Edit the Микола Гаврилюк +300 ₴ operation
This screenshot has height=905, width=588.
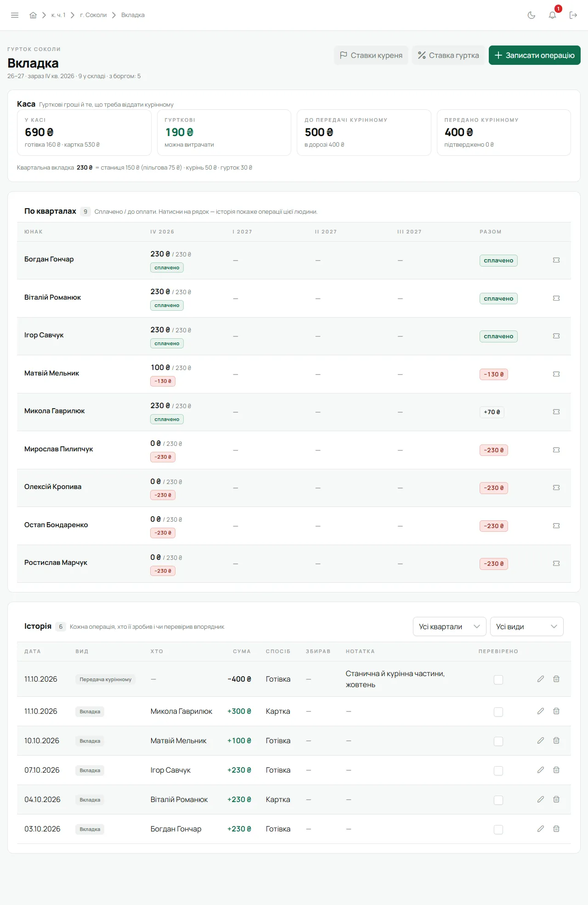coord(541,711)
